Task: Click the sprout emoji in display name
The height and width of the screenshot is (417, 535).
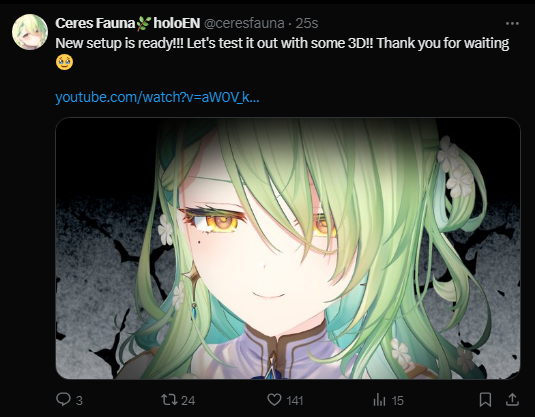Action: pos(144,23)
